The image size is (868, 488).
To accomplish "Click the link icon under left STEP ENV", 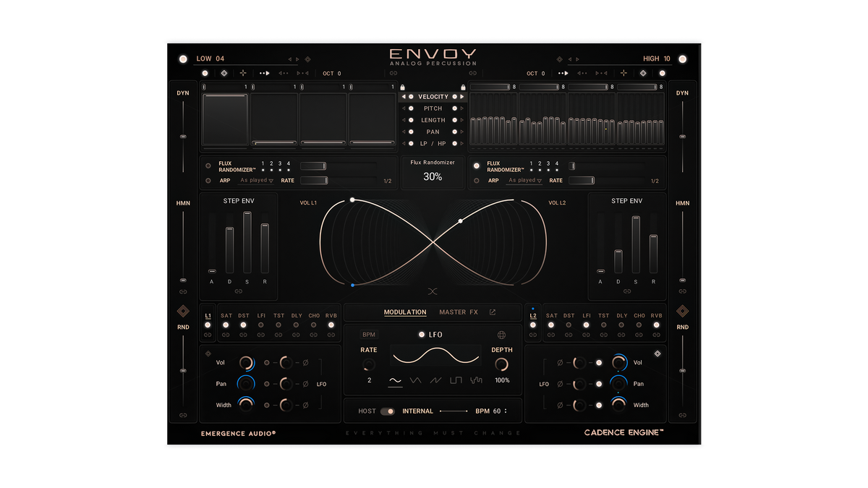I will (x=239, y=291).
